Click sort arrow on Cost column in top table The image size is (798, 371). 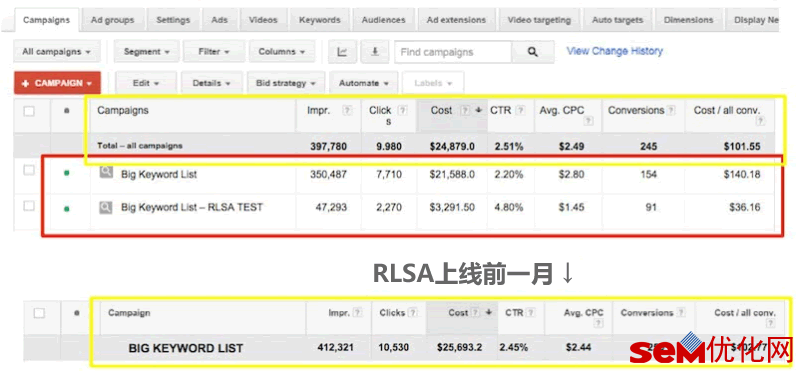[478, 110]
